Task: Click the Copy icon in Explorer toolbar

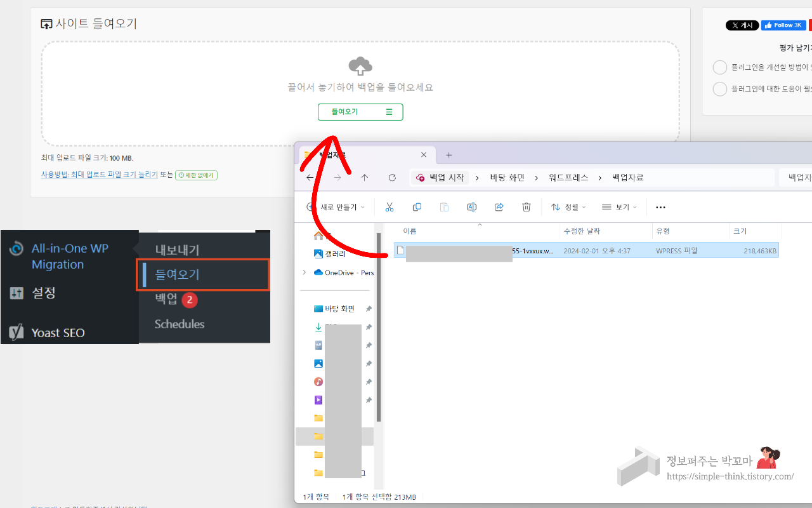Action: coord(417,207)
